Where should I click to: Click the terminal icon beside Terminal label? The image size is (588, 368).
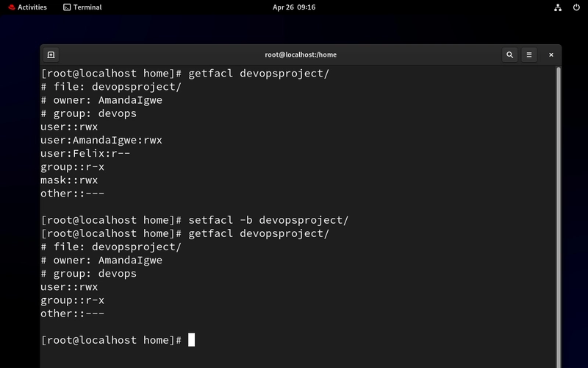[67, 7]
